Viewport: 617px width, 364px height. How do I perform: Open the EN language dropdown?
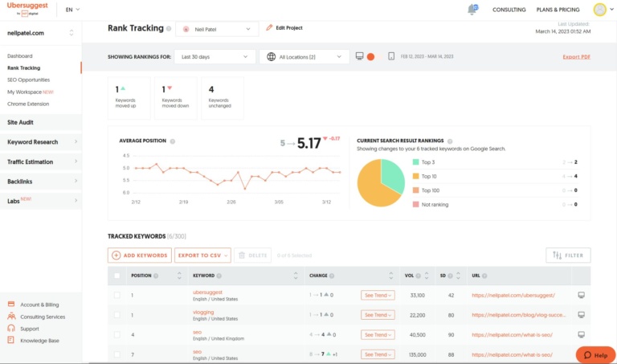coord(72,10)
